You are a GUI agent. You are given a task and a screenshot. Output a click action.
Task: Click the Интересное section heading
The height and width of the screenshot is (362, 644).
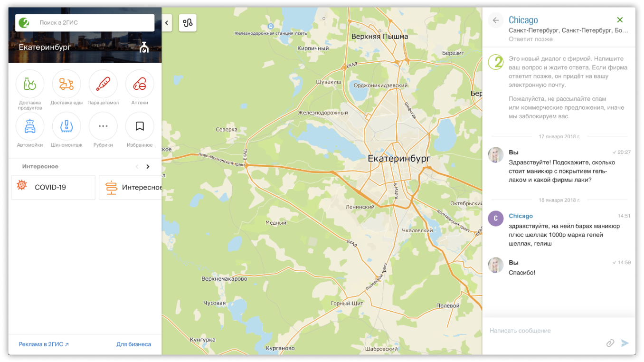point(40,167)
